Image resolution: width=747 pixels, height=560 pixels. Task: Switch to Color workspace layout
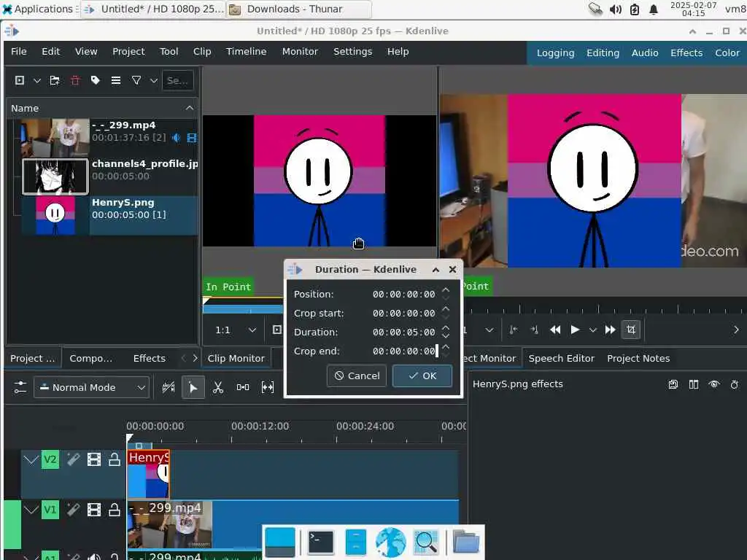[x=727, y=52]
